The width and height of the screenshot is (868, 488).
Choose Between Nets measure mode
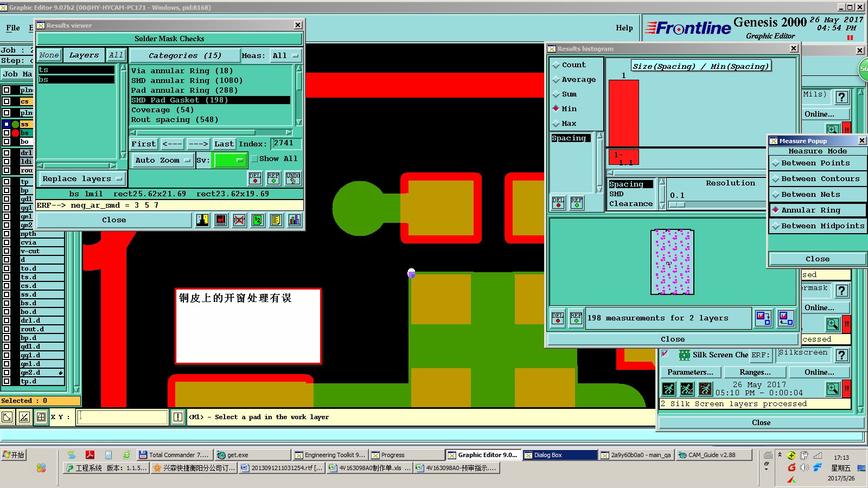coord(818,195)
